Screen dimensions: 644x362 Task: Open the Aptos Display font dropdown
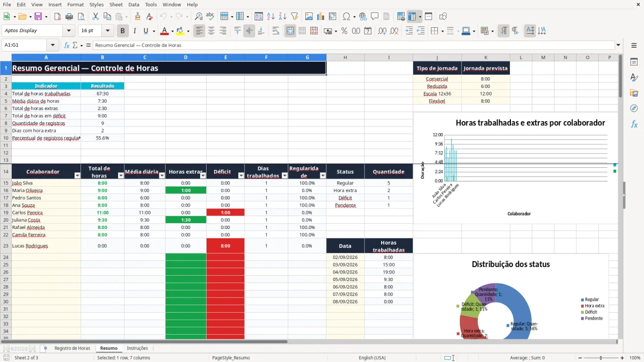[69, 31]
